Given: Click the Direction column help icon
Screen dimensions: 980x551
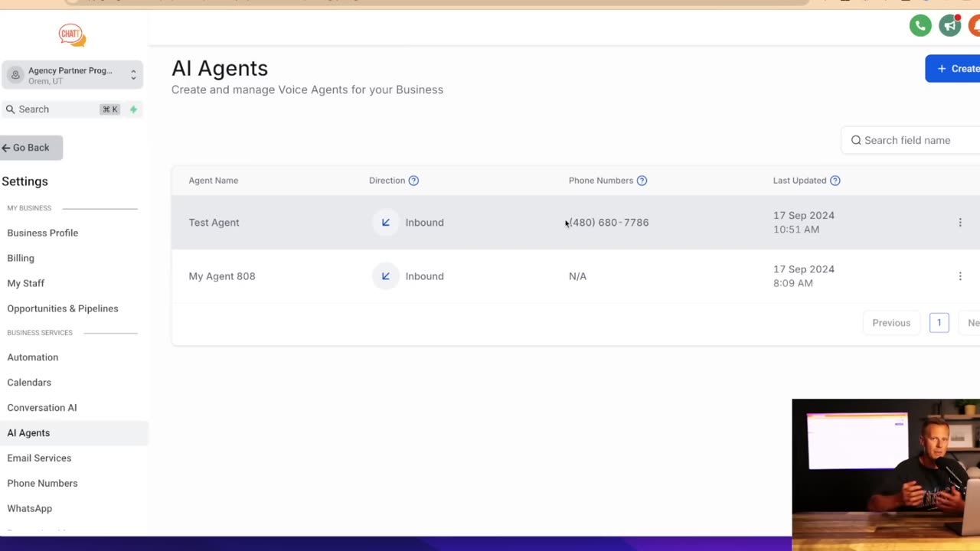Looking at the screenshot, I should (413, 181).
